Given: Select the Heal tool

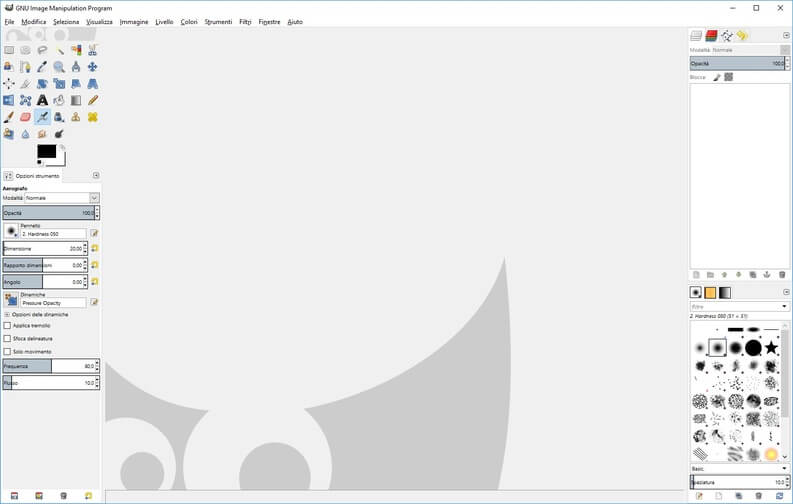Looking at the screenshot, I should (x=93, y=117).
